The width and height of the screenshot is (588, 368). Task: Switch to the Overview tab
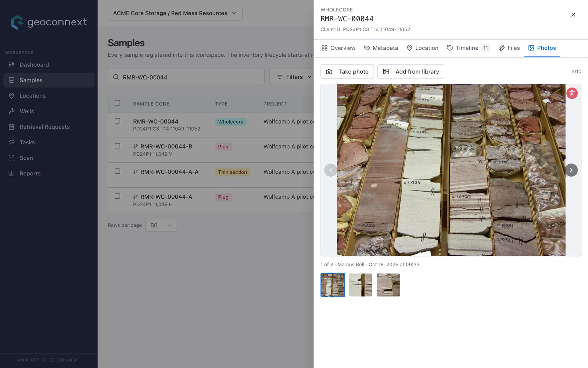coord(338,48)
